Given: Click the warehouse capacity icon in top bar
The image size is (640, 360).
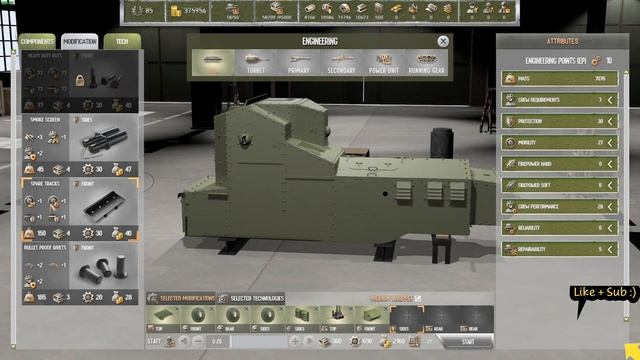Looking at the screenshot, I should 276,8.
